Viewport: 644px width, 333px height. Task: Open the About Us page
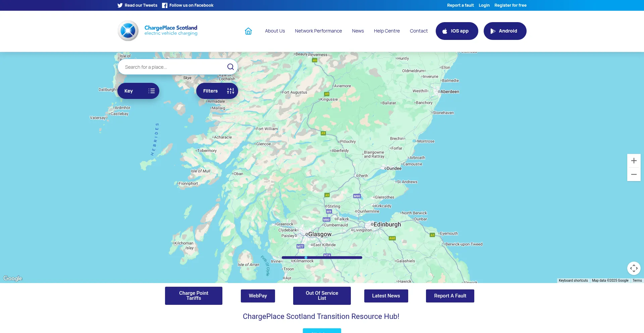[x=275, y=31]
